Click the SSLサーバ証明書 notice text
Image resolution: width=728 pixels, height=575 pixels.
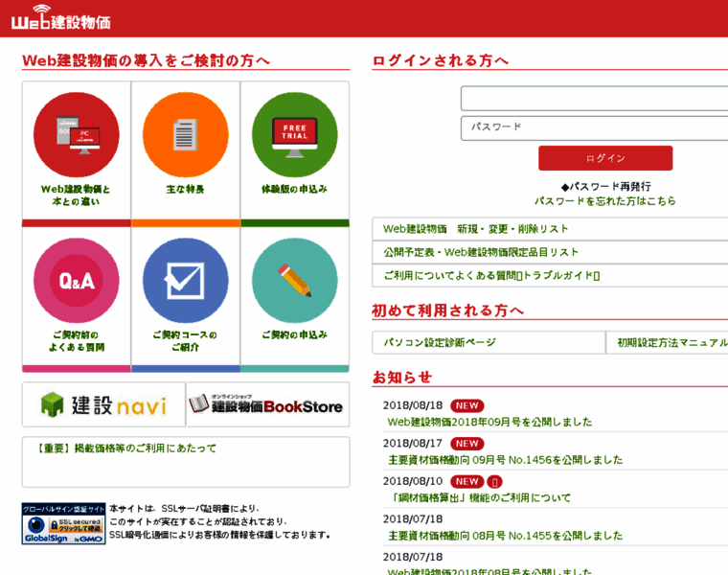pyautogui.click(x=220, y=521)
